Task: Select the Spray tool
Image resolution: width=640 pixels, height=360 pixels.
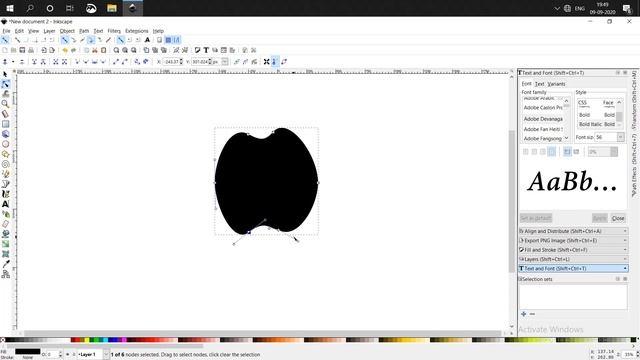Action: [x=5, y=214]
